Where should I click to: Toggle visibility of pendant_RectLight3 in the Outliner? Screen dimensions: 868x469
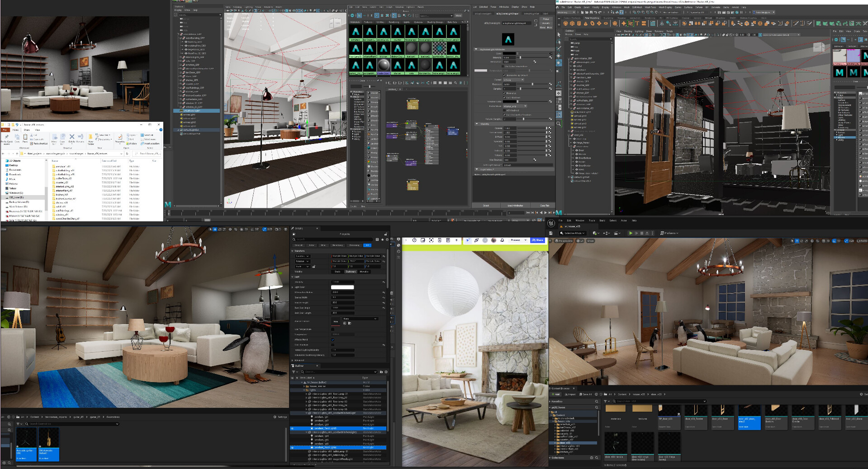[292, 428]
